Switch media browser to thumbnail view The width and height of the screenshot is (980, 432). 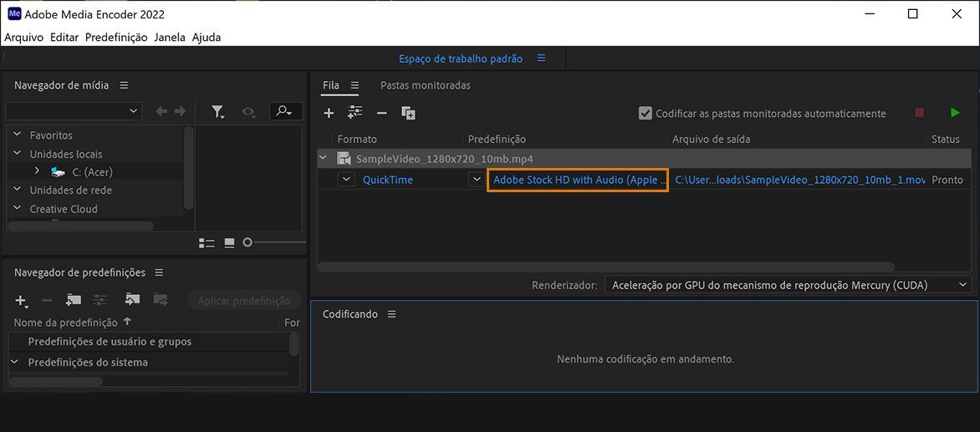click(x=229, y=243)
